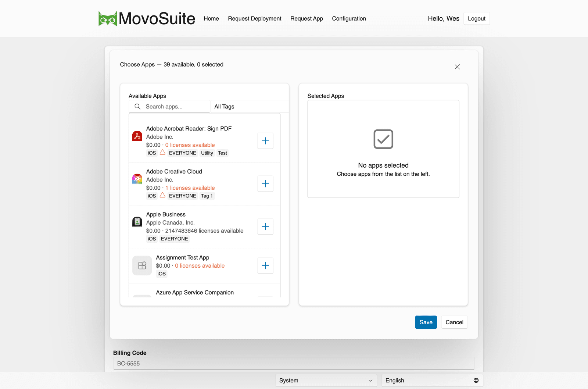Click '2147483646 licenses available' text
This screenshot has width=588, height=389.
pyautogui.click(x=204, y=231)
